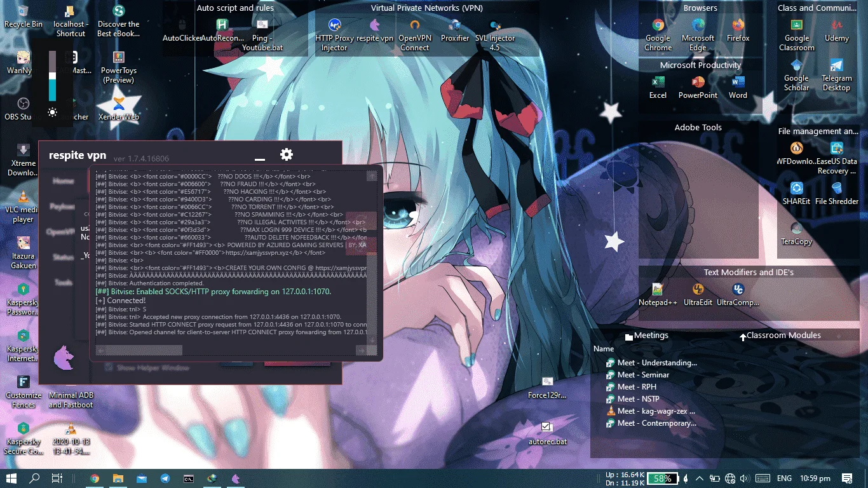Screen dimensions: 868x488
Task: Click brightness sun icon below slider
Action: pyautogui.click(x=52, y=112)
